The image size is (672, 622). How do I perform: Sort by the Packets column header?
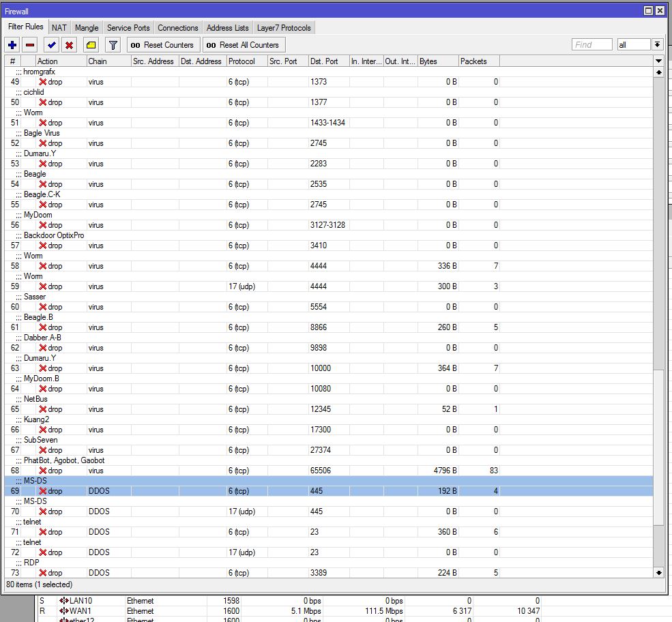[x=479, y=61]
